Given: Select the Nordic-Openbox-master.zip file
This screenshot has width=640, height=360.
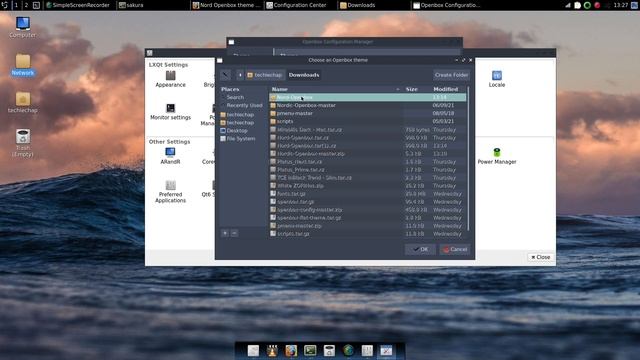Looking at the screenshot, I should [367, 154].
